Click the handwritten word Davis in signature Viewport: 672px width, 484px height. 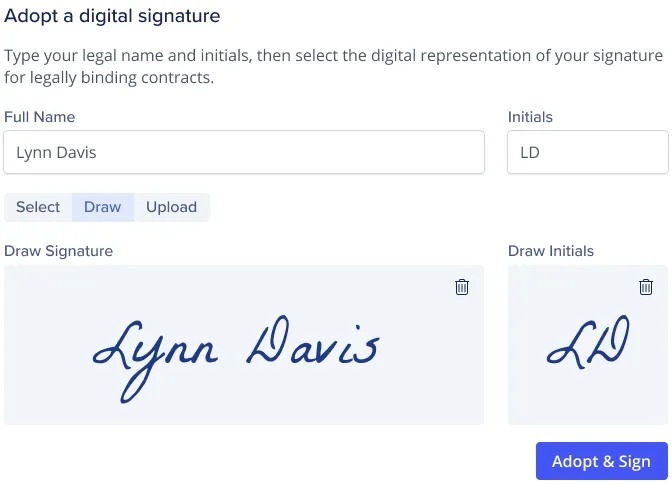point(313,340)
